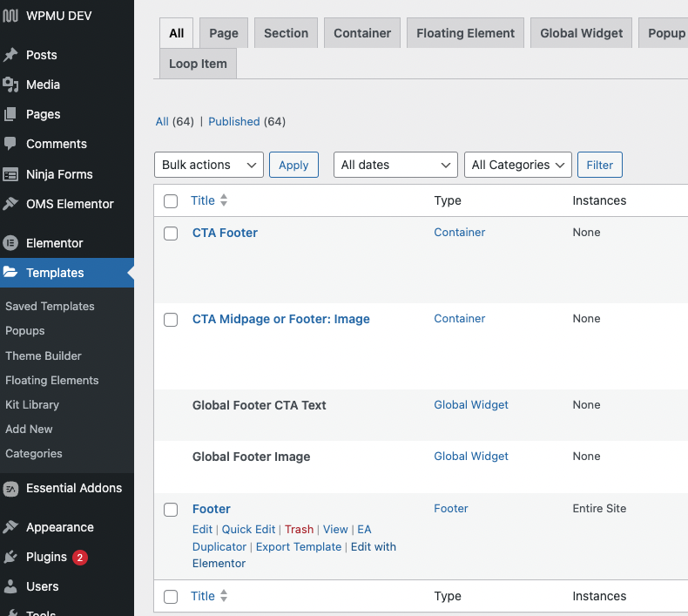Check the Footer template row checkbox
This screenshot has height=616, width=688.
point(171,510)
